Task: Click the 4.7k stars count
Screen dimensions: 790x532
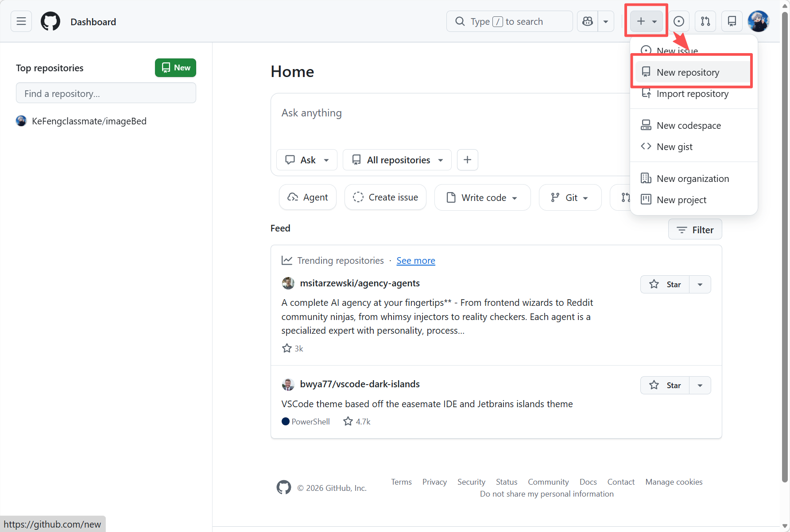Action: tap(357, 421)
